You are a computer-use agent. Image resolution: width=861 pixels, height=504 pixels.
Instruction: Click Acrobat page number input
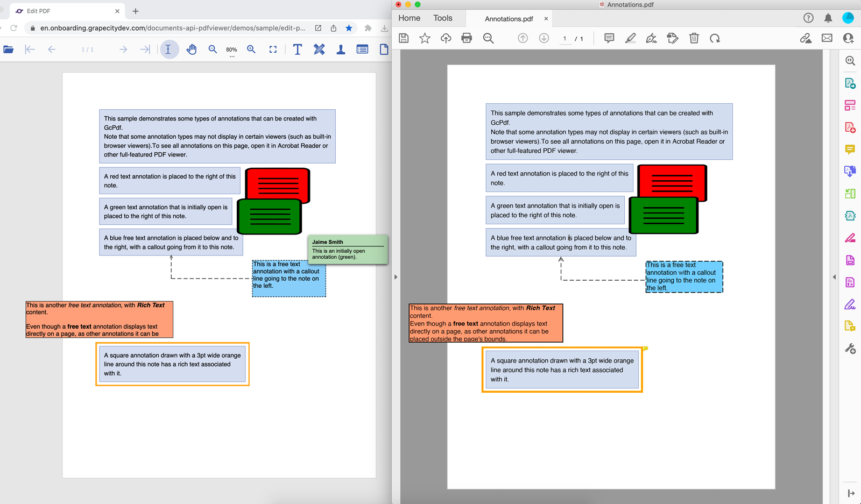click(564, 39)
